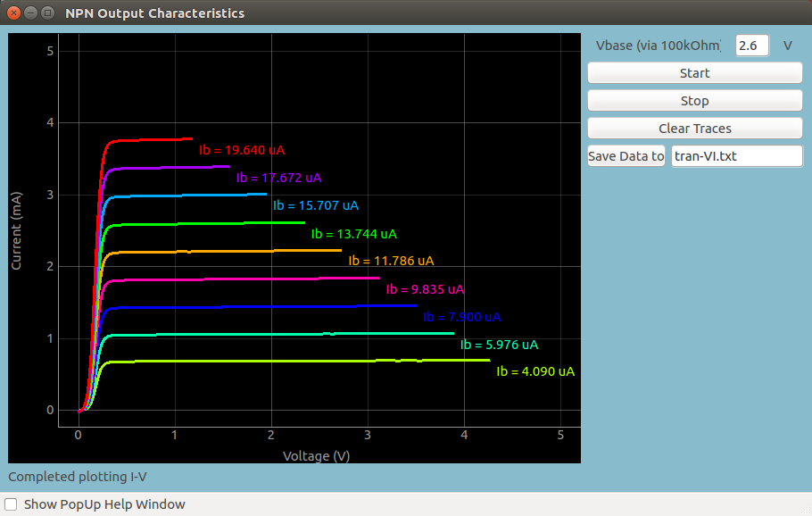Screen dimensions: 812x516
Task: Select the purple Ib = 17.672 uA label
Action: (x=278, y=178)
